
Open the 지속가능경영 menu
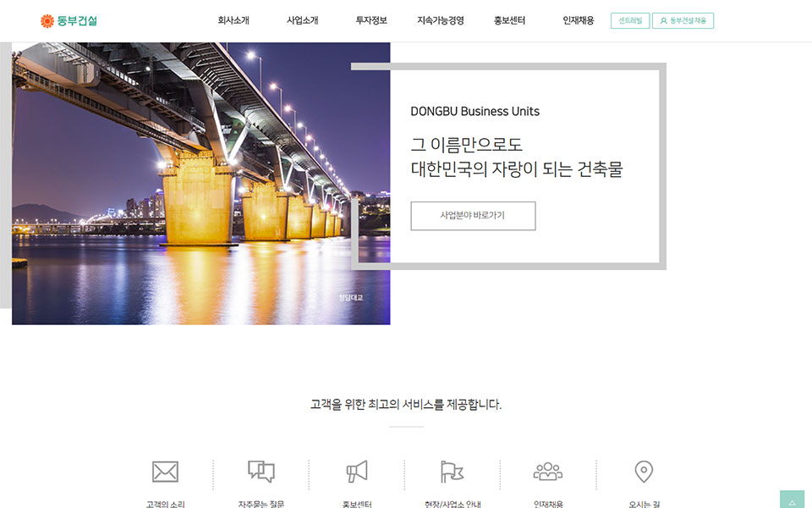(441, 20)
